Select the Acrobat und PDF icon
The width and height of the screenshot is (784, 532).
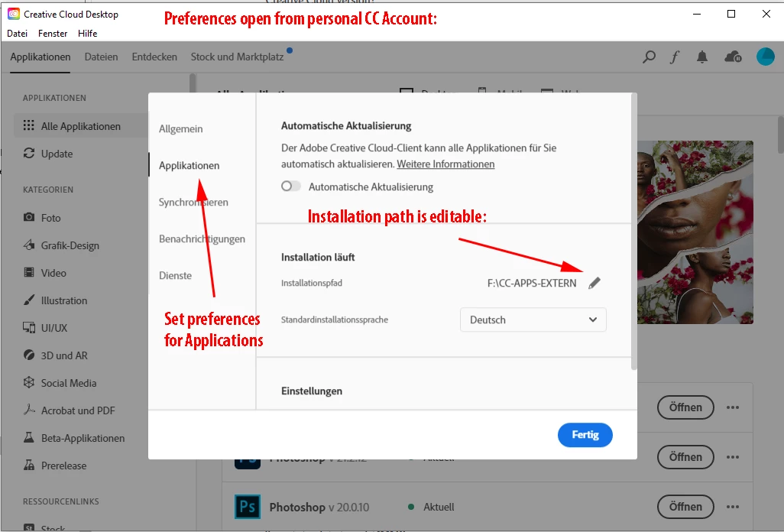coord(29,410)
